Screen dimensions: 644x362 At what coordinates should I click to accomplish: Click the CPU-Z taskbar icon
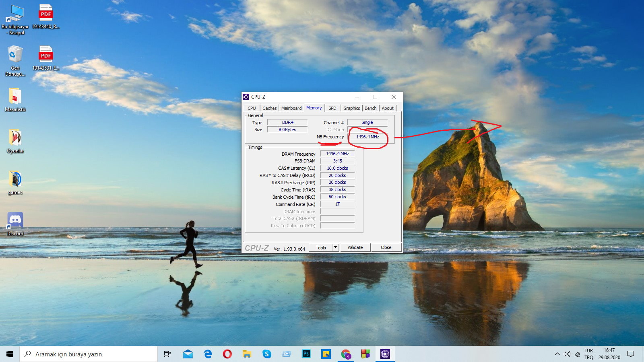[x=385, y=354]
